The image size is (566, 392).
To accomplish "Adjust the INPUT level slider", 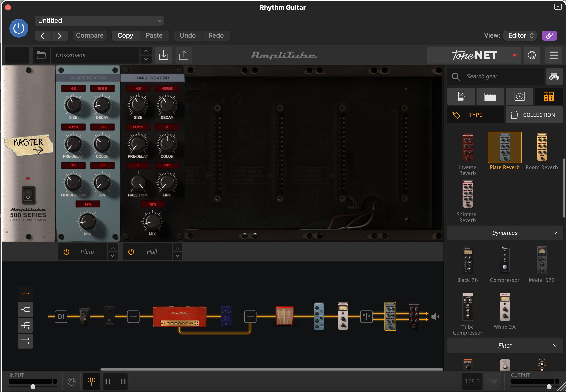I will point(33,387).
